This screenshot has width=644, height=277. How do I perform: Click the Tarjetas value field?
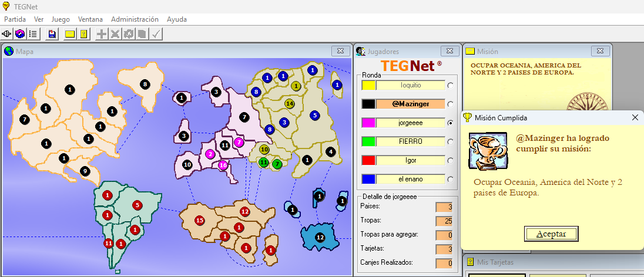click(444, 249)
